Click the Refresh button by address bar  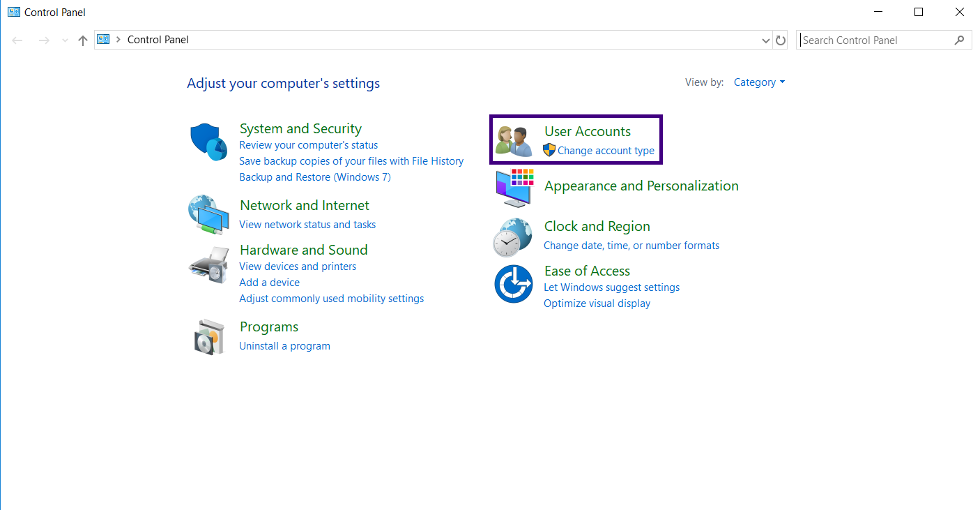click(781, 40)
